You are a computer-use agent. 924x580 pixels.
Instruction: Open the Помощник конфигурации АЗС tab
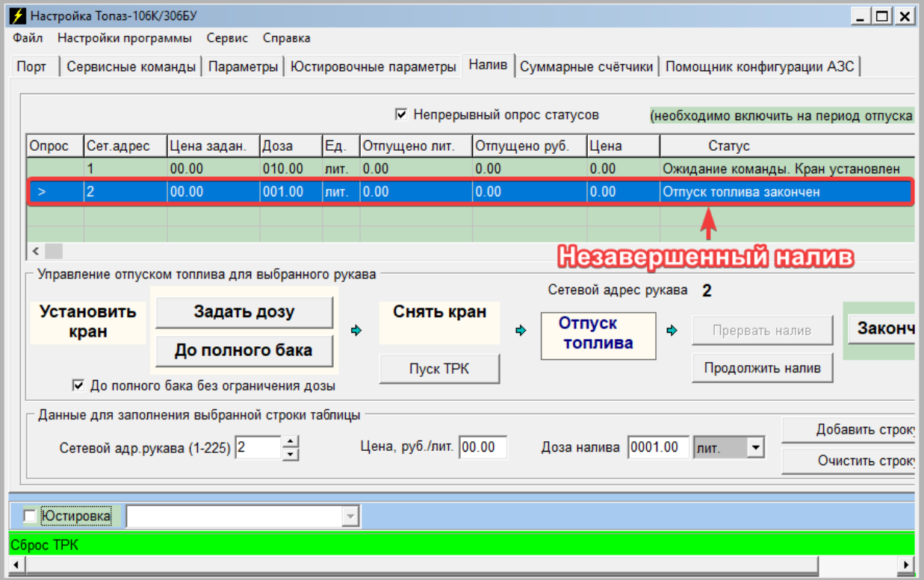pos(760,66)
